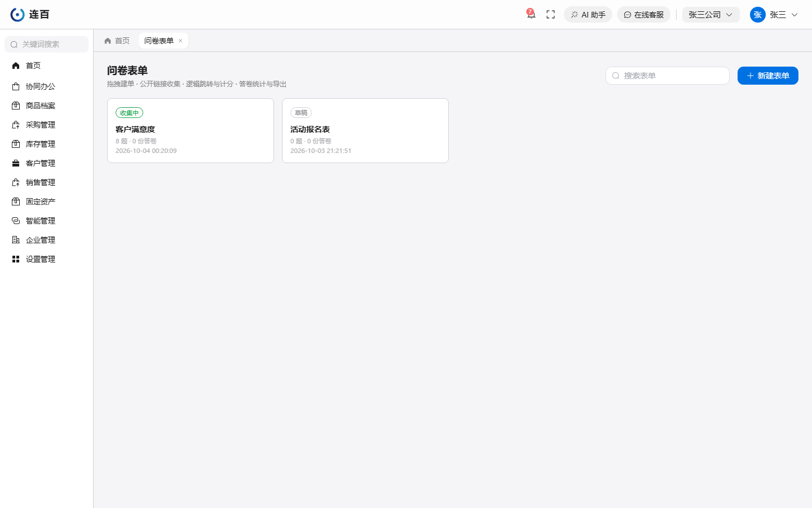Viewport: 812px width, 508px height.
Task: Open the 客户满意度 form card
Action: tap(191, 131)
